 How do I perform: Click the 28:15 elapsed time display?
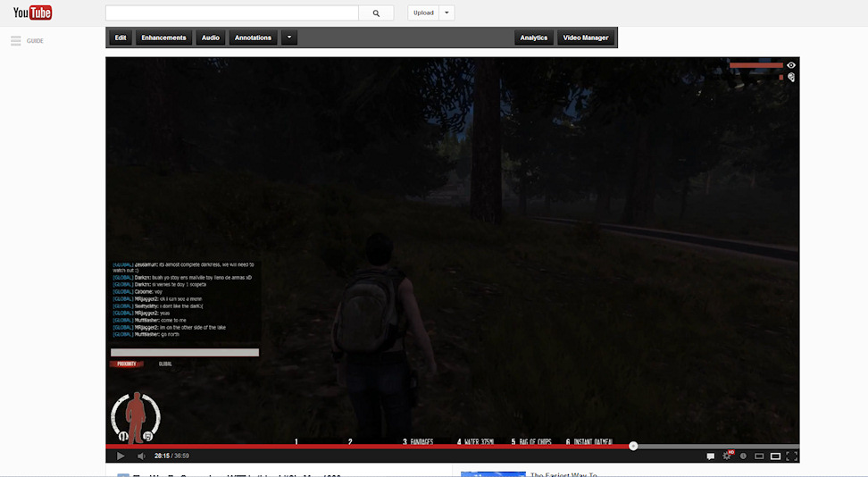click(162, 456)
